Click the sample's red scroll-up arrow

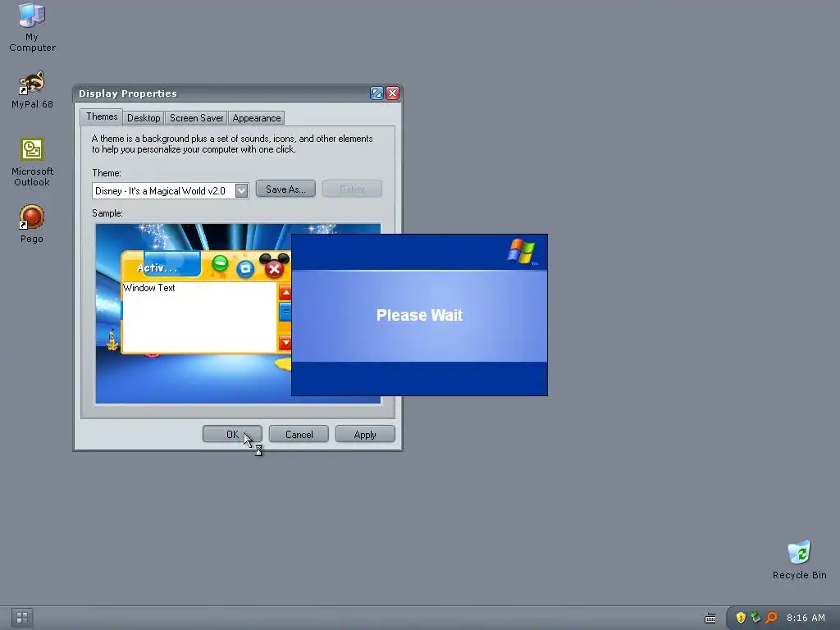[285, 293]
